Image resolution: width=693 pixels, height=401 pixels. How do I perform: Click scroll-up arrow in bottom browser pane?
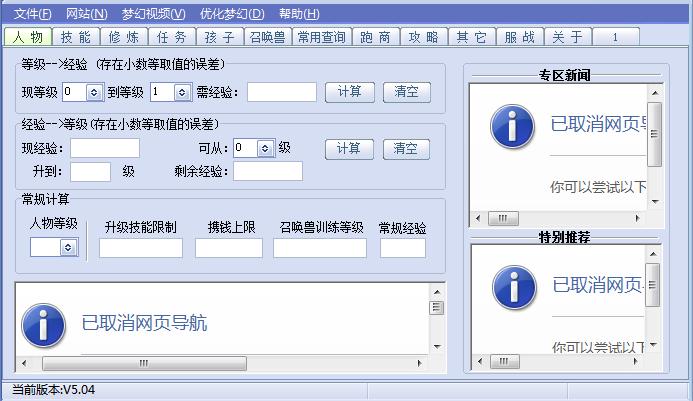(x=437, y=292)
